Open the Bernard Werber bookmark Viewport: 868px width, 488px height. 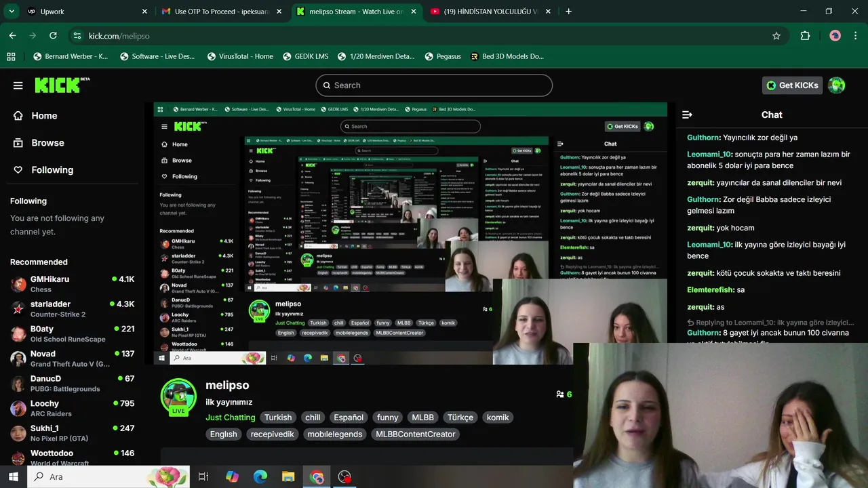[71, 56]
